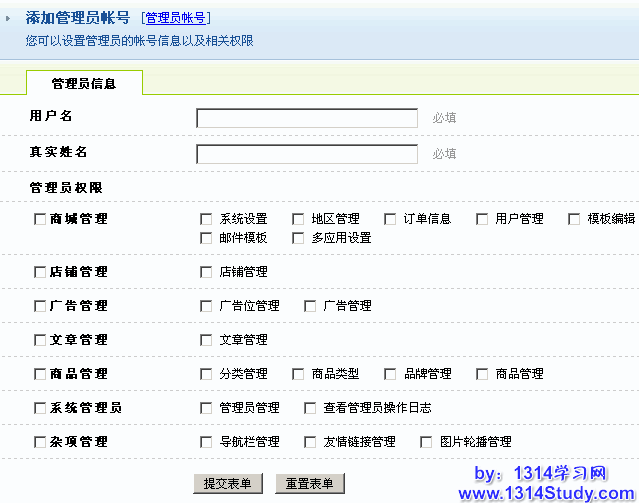Check the 品牌管理 permission

[390, 374]
